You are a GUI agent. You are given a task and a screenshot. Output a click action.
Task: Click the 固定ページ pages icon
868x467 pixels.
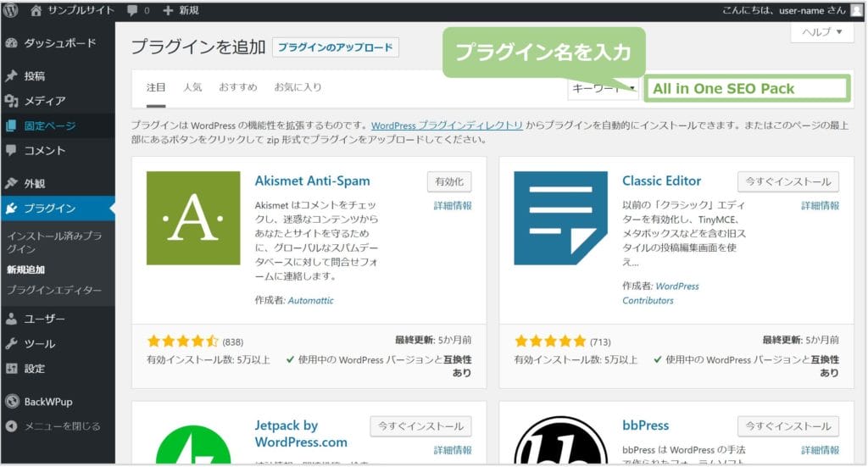pyautogui.click(x=11, y=125)
